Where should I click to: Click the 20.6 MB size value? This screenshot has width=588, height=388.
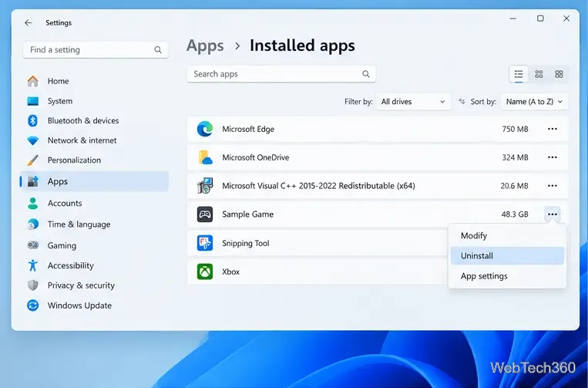click(x=514, y=186)
